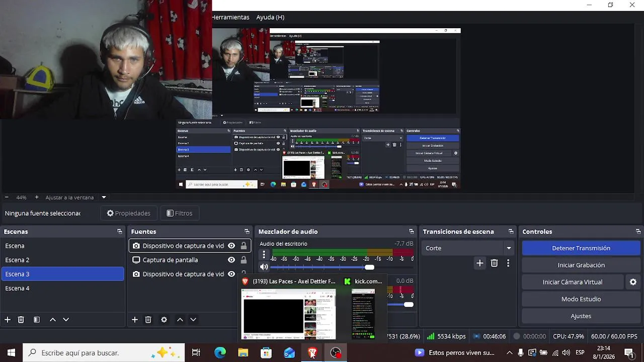Open Brave browser in the taskbar

pyautogui.click(x=312, y=353)
